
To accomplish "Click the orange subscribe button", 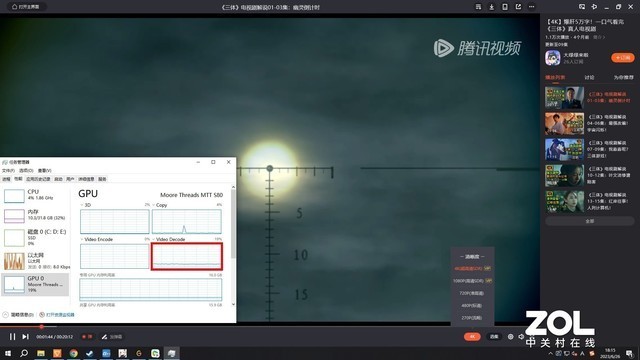I will 622,58.
